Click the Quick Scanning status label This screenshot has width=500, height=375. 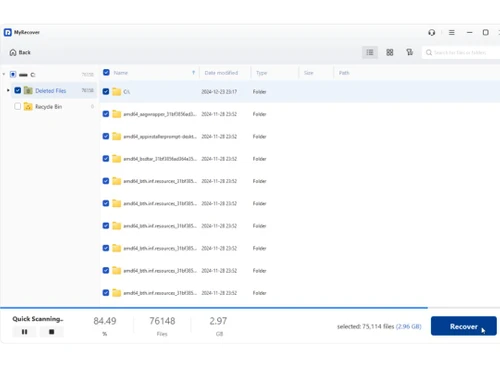click(38, 319)
